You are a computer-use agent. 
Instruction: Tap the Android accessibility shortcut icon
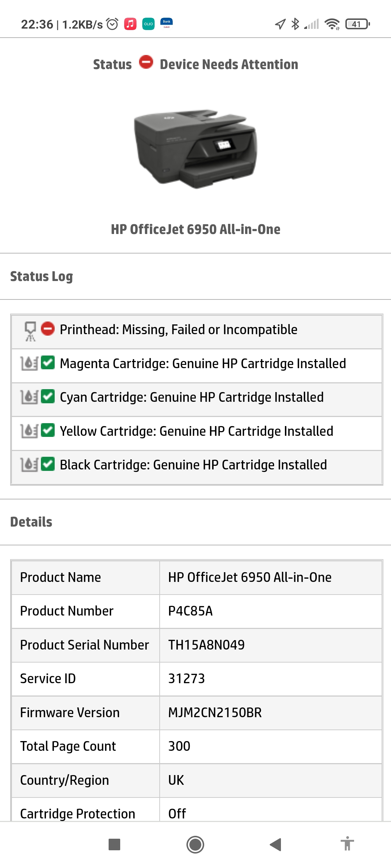pyautogui.click(x=347, y=844)
